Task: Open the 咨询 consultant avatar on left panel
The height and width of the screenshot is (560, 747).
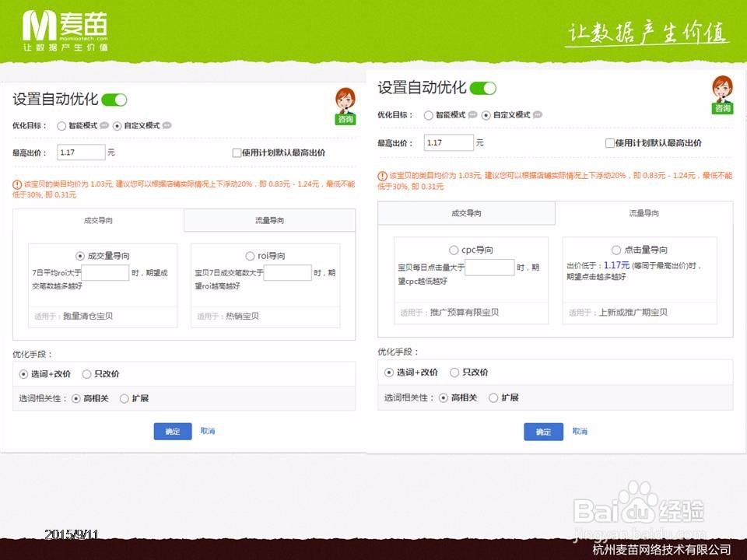Action: coord(345,105)
